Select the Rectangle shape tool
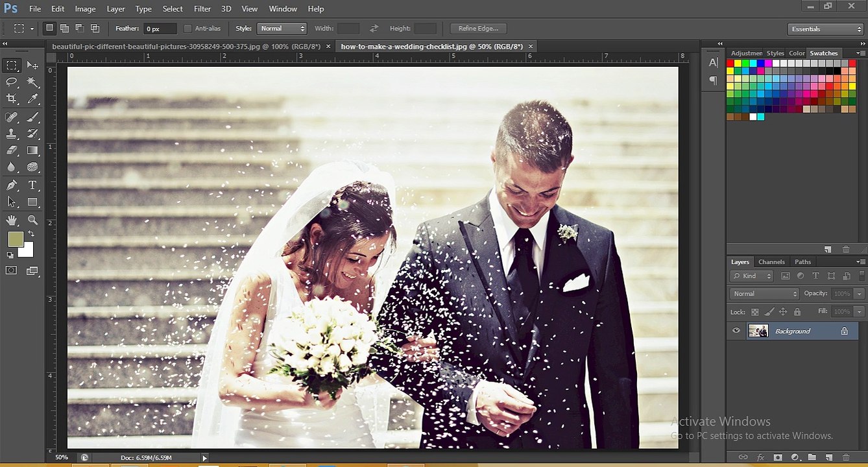Screen dimensions: 868x467 [32, 202]
